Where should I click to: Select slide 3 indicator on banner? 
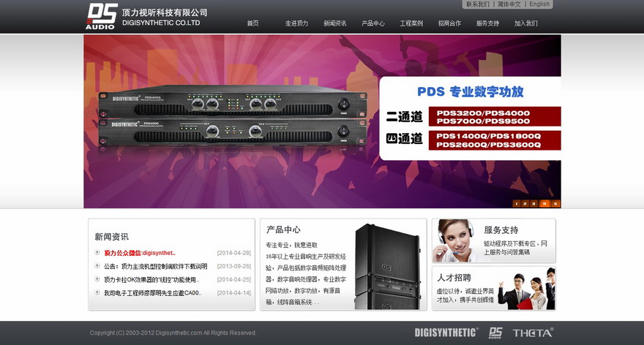pyautogui.click(x=534, y=203)
